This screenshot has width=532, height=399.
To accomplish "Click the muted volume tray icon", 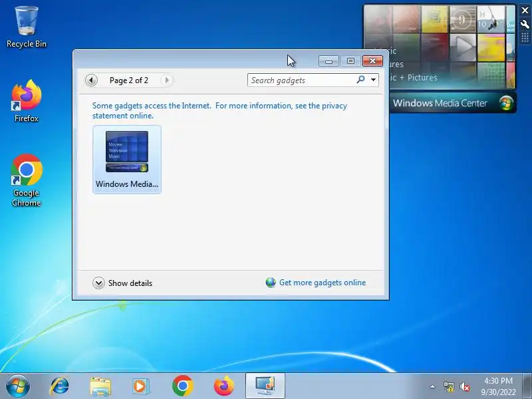I will (464, 386).
